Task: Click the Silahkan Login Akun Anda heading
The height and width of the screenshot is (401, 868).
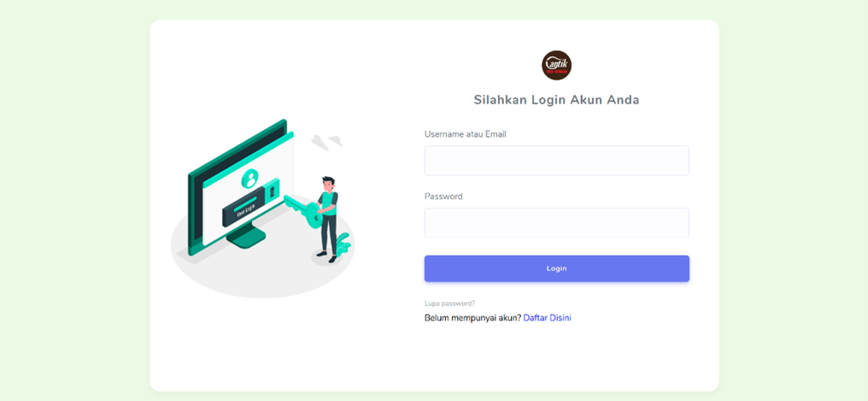Action: point(556,100)
